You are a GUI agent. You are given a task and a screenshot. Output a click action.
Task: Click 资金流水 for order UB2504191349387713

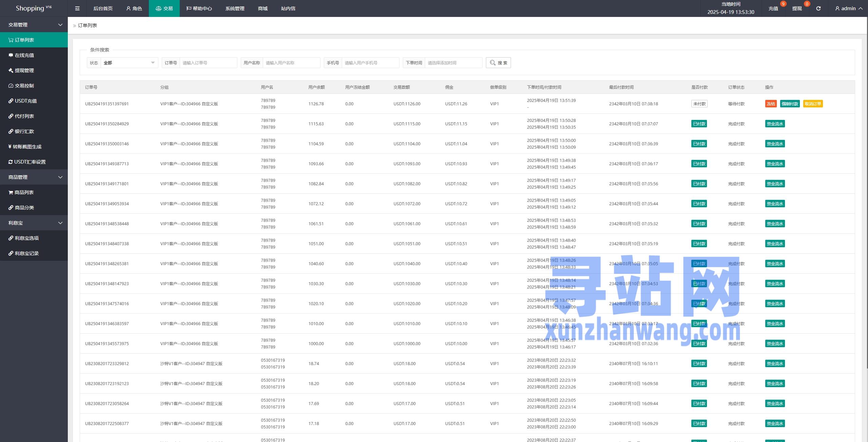coord(775,164)
